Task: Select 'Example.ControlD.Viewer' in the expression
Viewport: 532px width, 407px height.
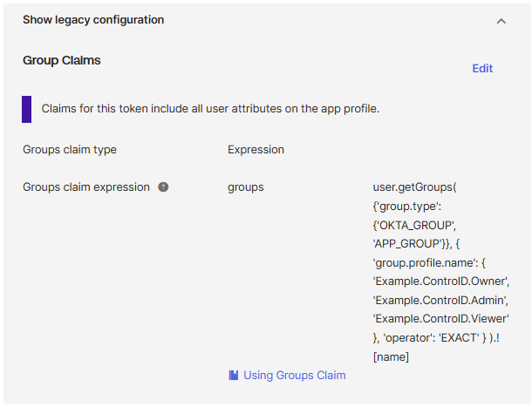Action: pos(441,319)
